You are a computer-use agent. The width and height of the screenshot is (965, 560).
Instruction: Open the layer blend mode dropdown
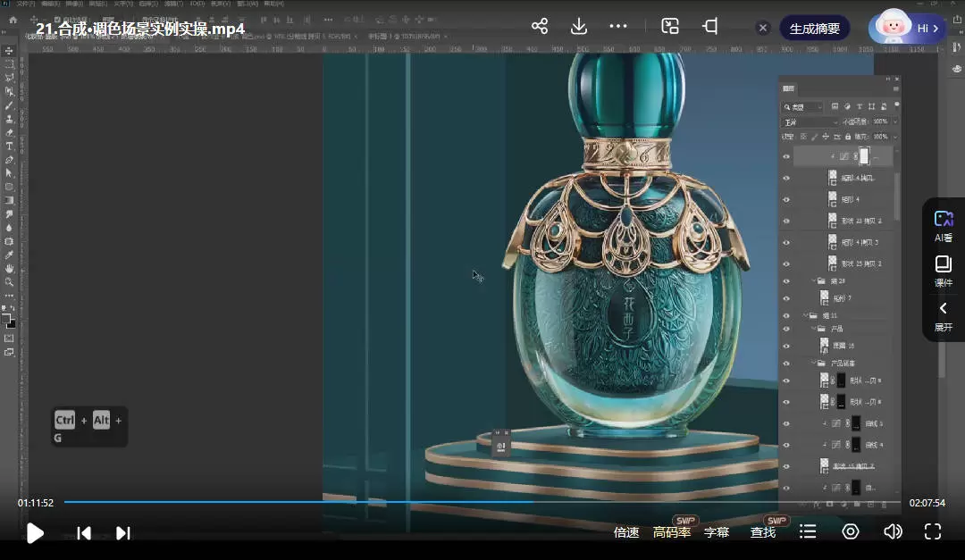(810, 121)
